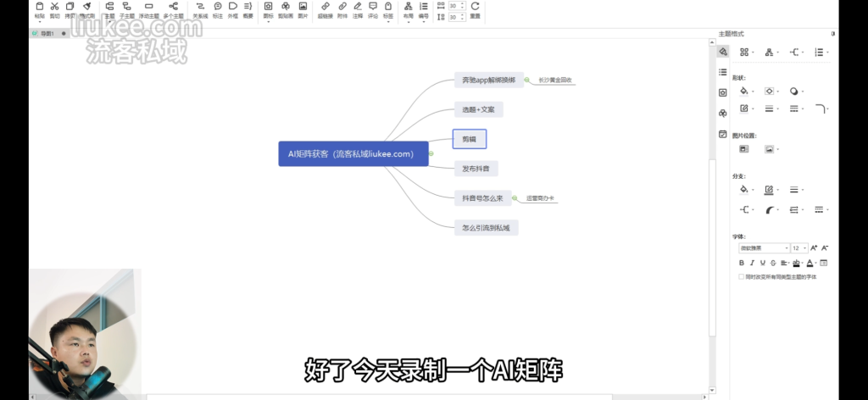Toggle italic text formatting

753,263
